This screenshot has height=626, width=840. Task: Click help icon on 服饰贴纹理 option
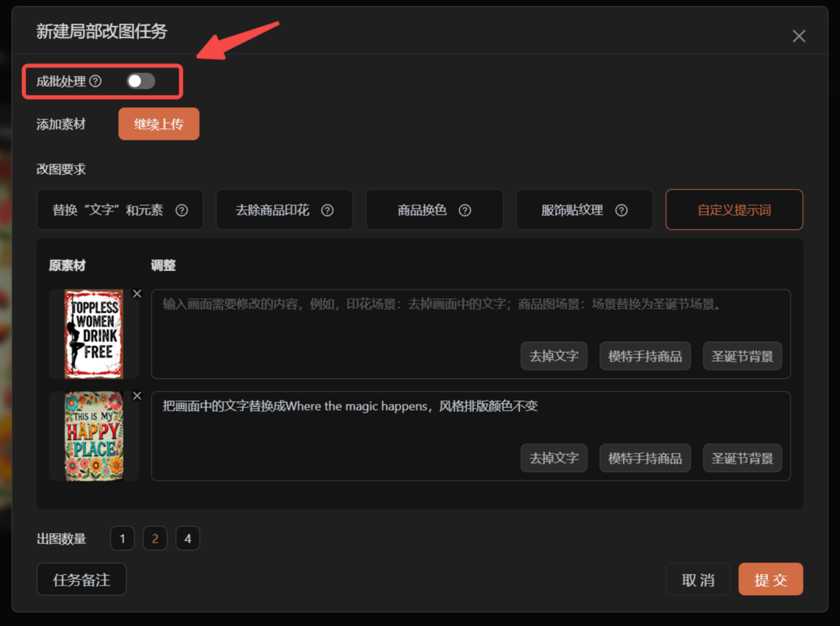(x=621, y=210)
